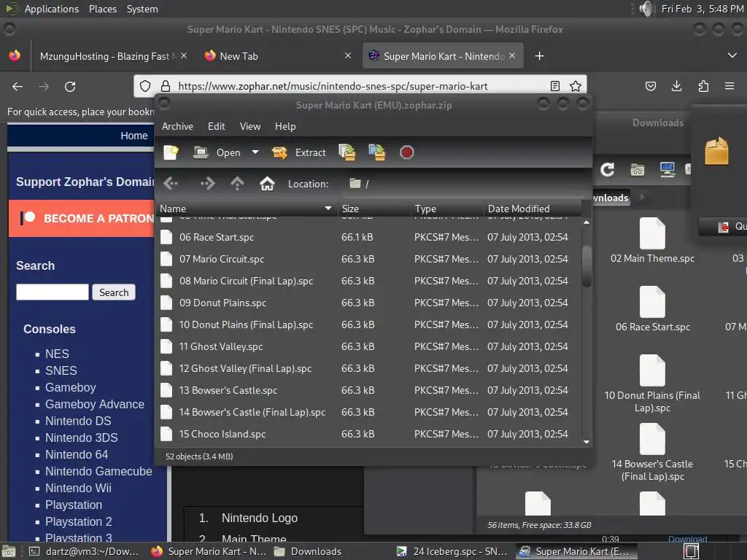This screenshot has width=747, height=560.
Task: Go up one level in archive
Action: [x=237, y=183]
